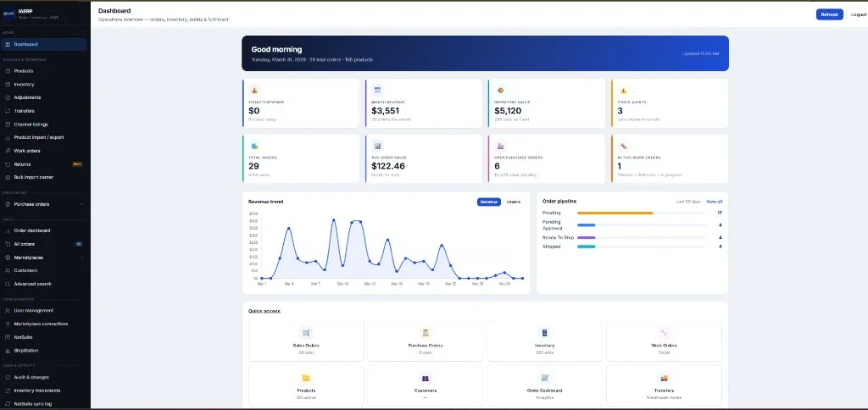This screenshot has width=868, height=410.
Task: Click the Order Dashboard analytics icon tile
Action: click(x=545, y=378)
